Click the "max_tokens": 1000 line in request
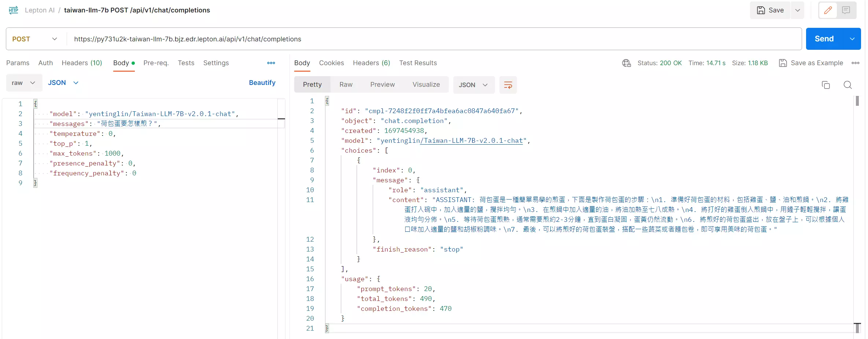Viewport: 868px width, 339px height. pos(87,153)
